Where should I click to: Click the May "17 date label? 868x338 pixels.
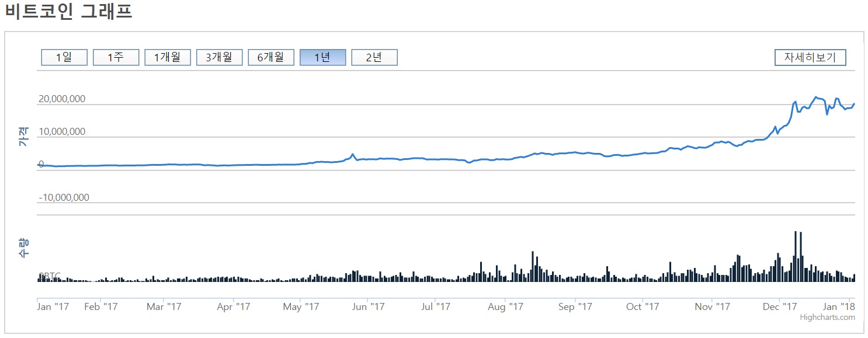301,306
